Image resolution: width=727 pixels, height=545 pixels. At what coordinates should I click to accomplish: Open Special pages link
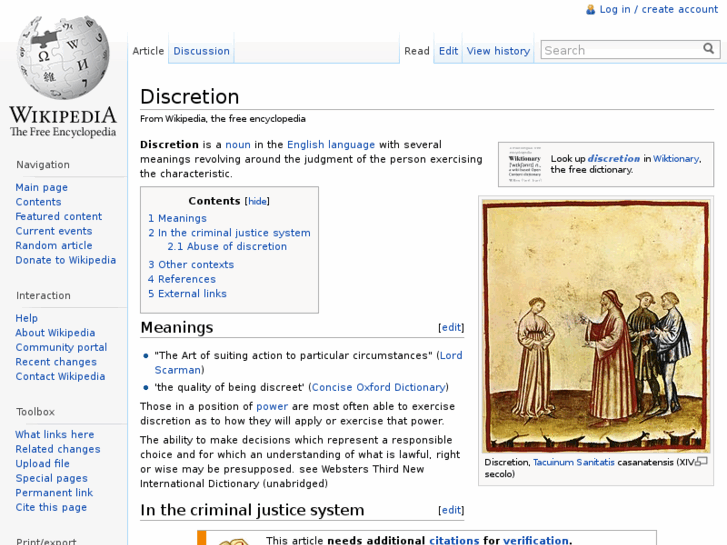click(51, 478)
